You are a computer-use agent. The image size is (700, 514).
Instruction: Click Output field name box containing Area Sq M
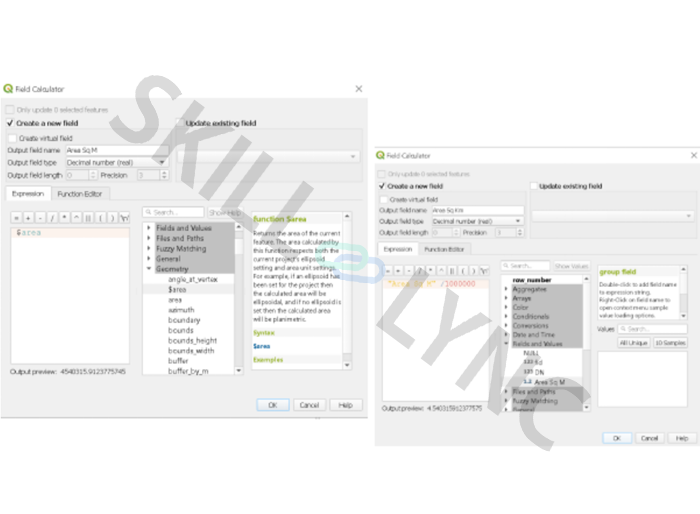click(x=117, y=150)
